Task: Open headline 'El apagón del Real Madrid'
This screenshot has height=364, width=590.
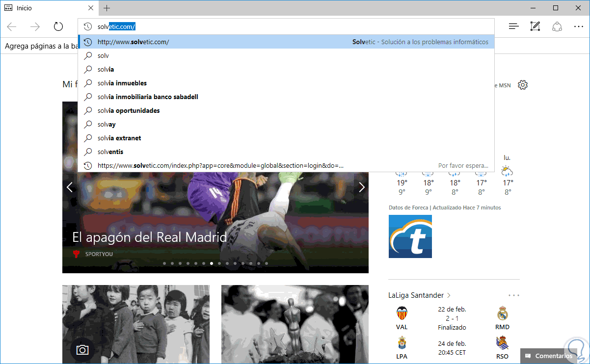Action: tap(149, 237)
